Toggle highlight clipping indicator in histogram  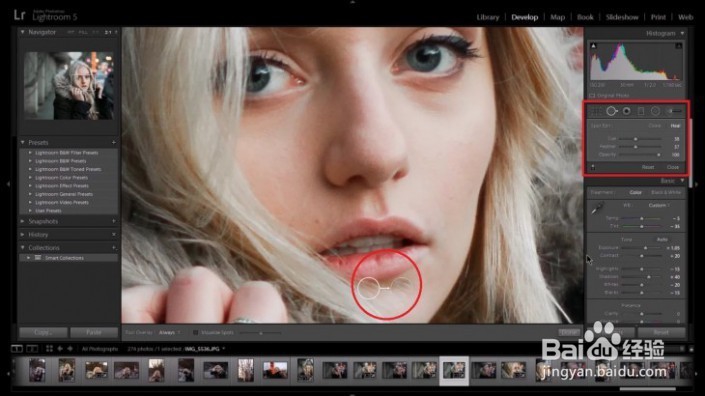678,46
